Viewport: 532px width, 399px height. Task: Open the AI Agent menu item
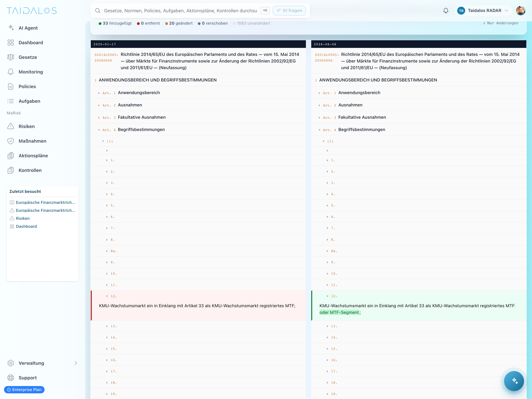tap(28, 28)
